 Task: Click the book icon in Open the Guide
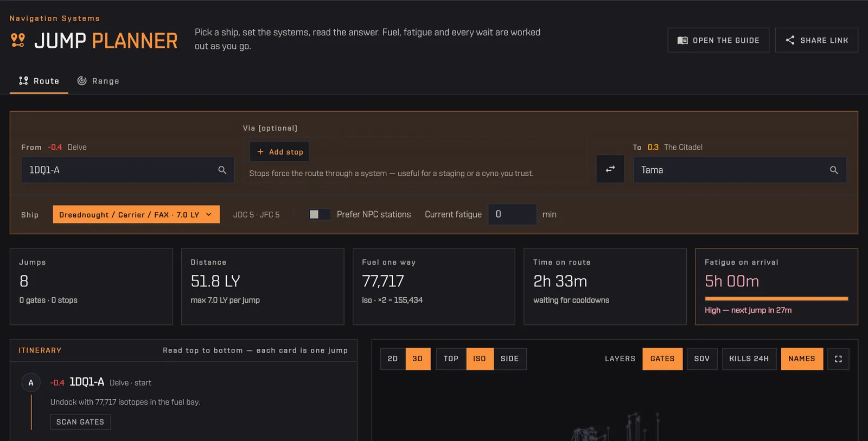click(682, 40)
